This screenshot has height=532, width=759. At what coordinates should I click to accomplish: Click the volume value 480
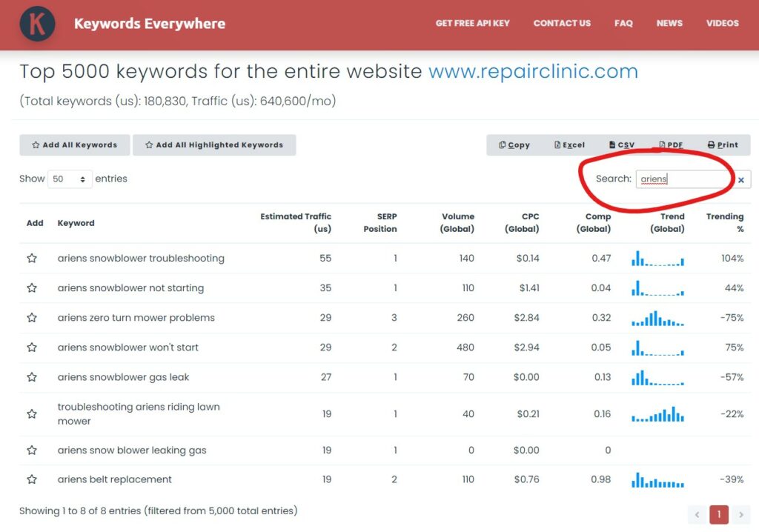465,348
